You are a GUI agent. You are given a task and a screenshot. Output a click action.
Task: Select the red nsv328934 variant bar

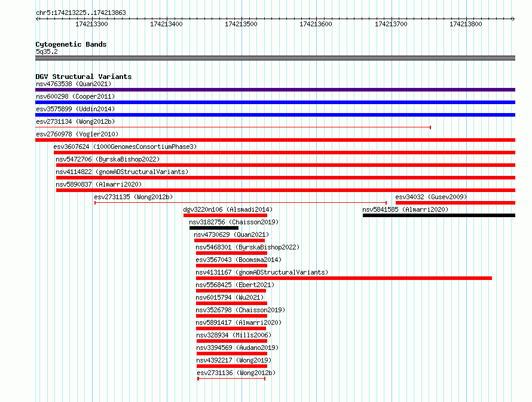point(232,341)
